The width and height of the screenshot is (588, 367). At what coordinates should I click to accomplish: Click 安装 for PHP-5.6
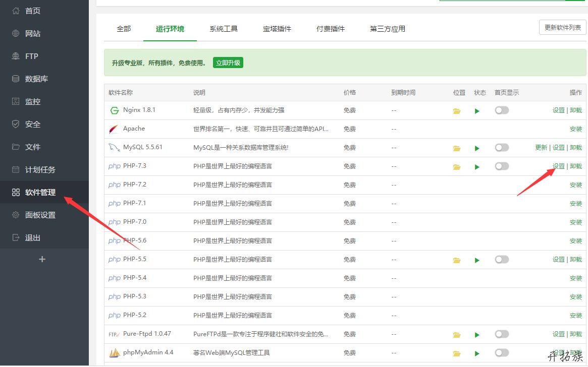tap(575, 241)
